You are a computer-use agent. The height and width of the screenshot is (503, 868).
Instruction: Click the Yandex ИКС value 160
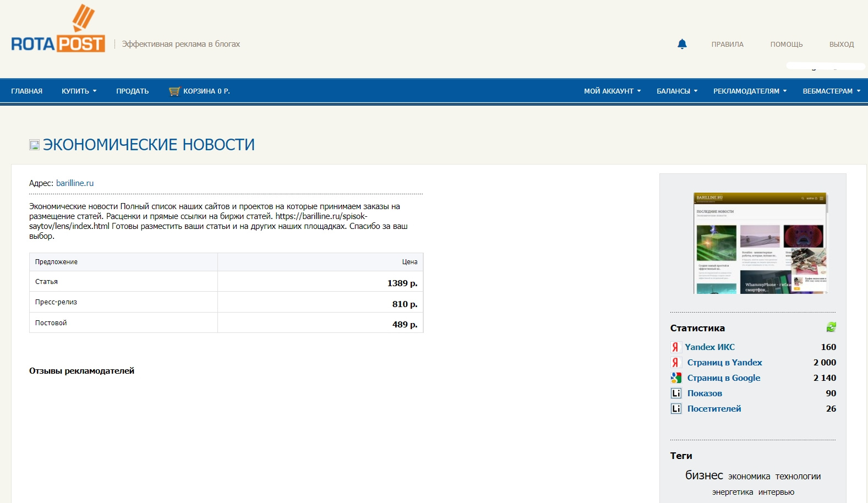[x=828, y=347]
